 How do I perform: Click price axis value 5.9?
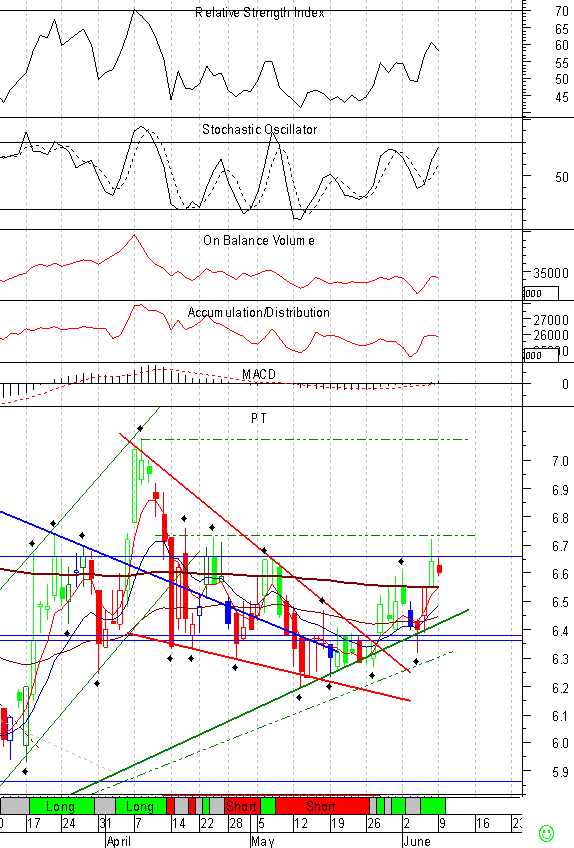(x=560, y=772)
